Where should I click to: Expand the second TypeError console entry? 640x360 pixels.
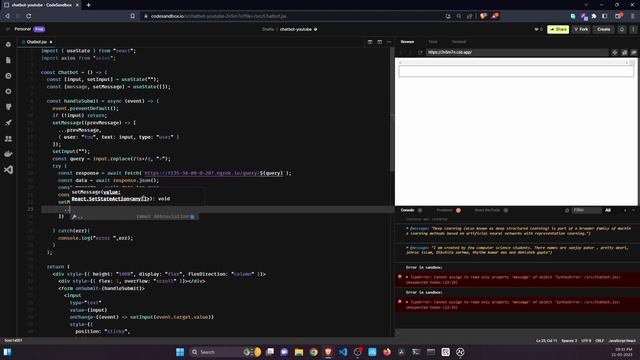click(407, 302)
